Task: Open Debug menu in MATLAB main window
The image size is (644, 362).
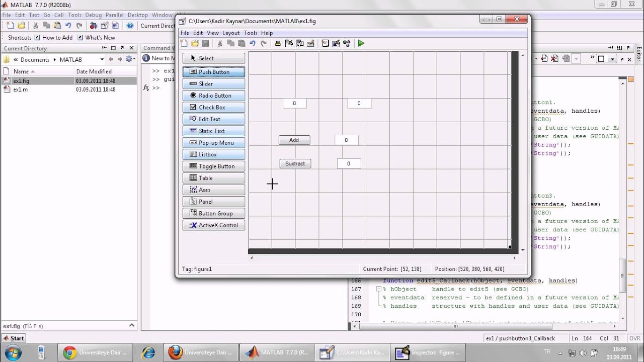Action: (94, 15)
